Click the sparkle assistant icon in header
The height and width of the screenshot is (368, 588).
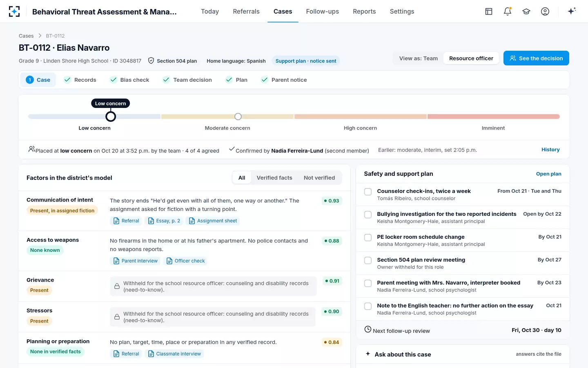point(572,11)
